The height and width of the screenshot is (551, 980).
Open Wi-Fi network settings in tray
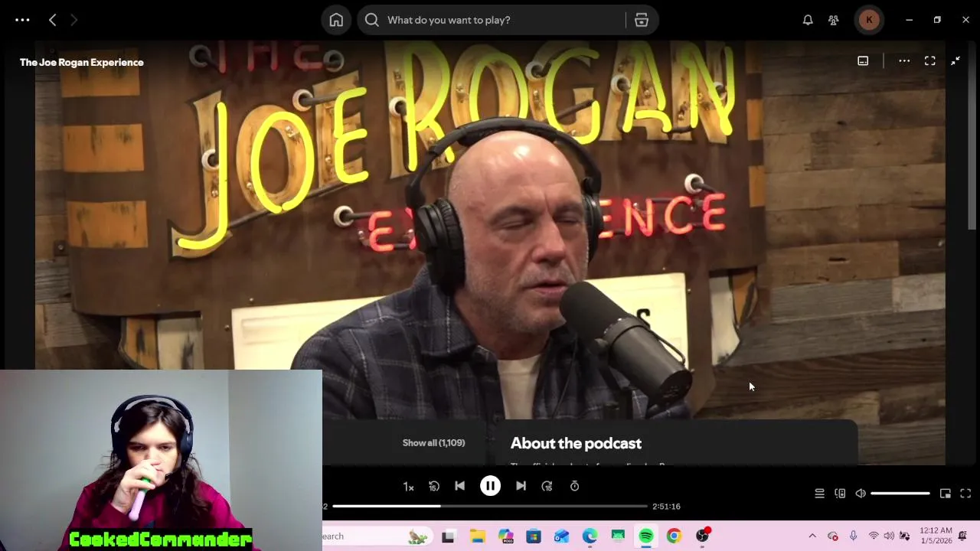pyautogui.click(x=874, y=536)
